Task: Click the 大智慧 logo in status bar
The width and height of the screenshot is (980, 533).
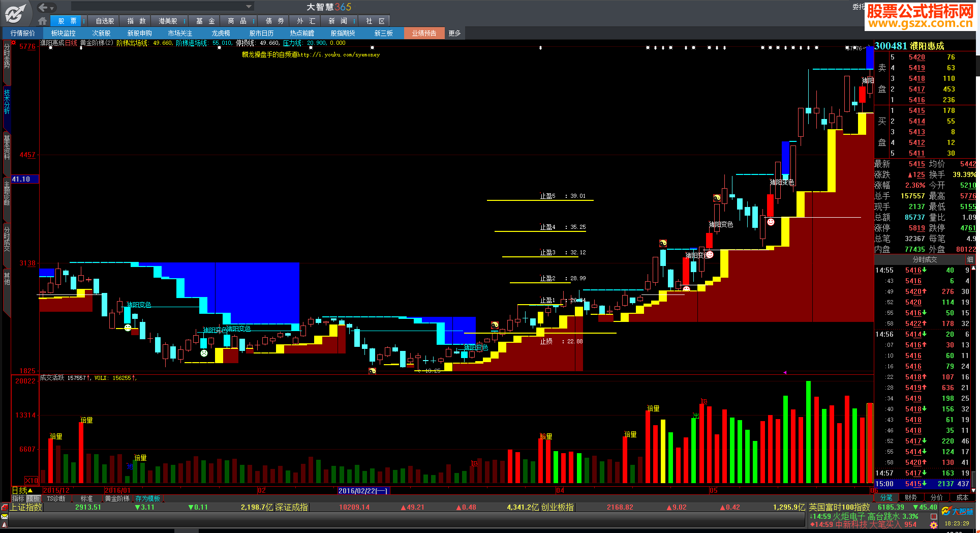Action: (957, 511)
